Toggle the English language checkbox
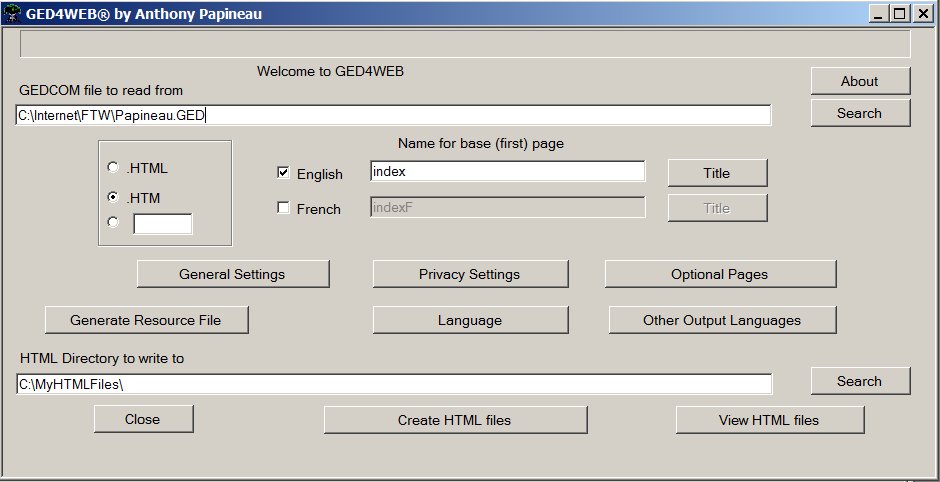The height and width of the screenshot is (482, 940). (284, 173)
